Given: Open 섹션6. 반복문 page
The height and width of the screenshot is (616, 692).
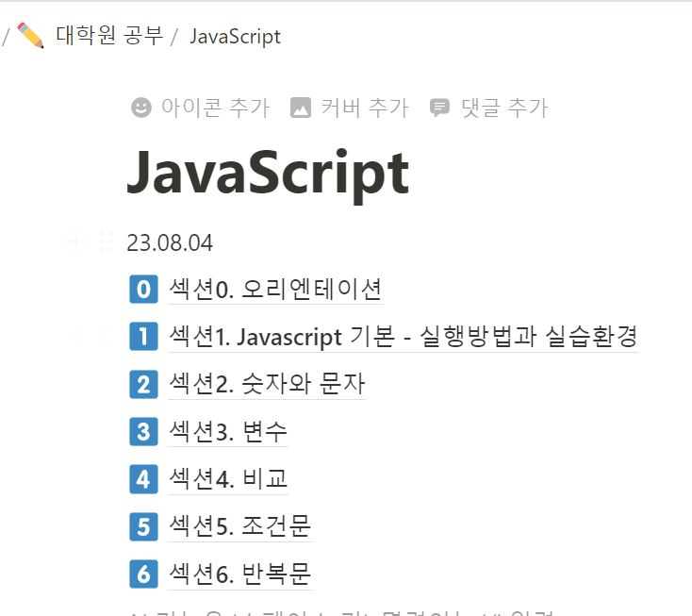Looking at the screenshot, I should click(240, 574).
